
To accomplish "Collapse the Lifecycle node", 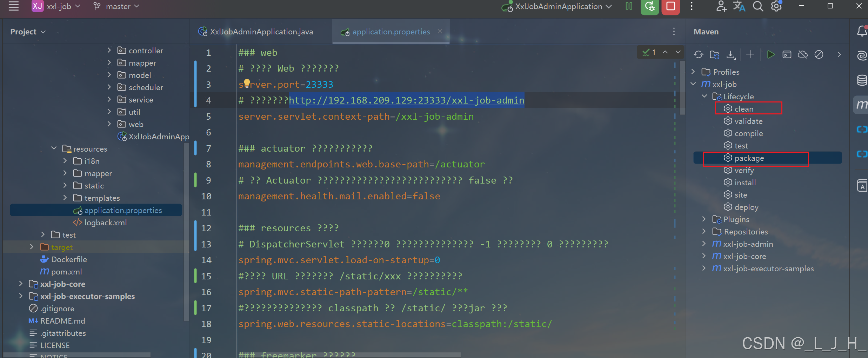I will tap(705, 96).
